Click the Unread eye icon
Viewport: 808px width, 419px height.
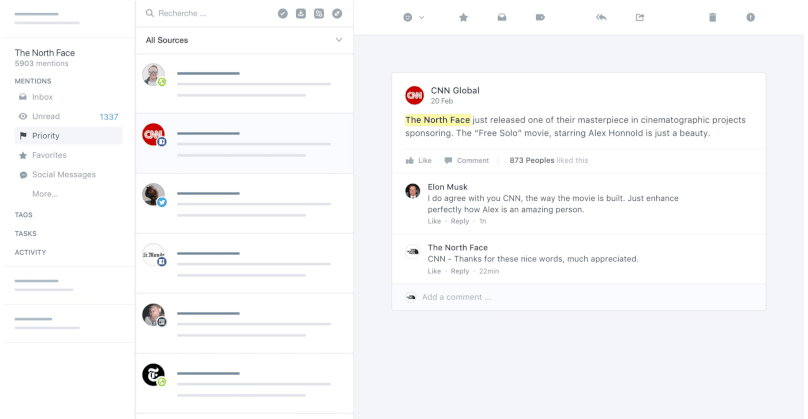(x=23, y=116)
